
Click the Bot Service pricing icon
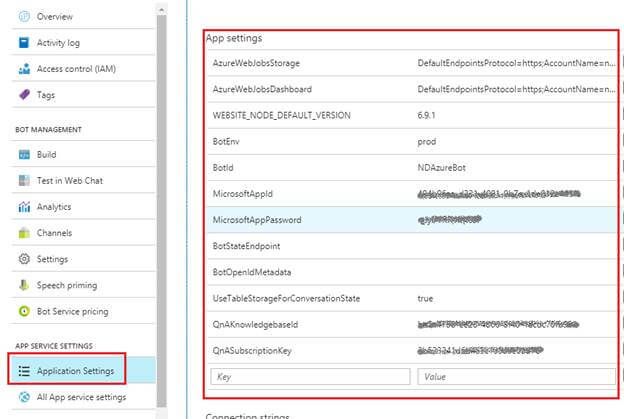point(24,311)
